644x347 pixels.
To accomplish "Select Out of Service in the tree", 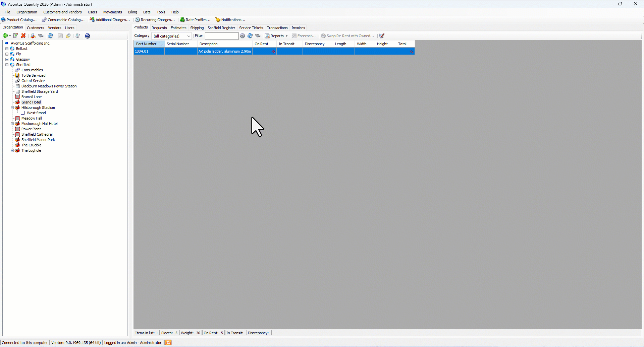I will pos(33,81).
